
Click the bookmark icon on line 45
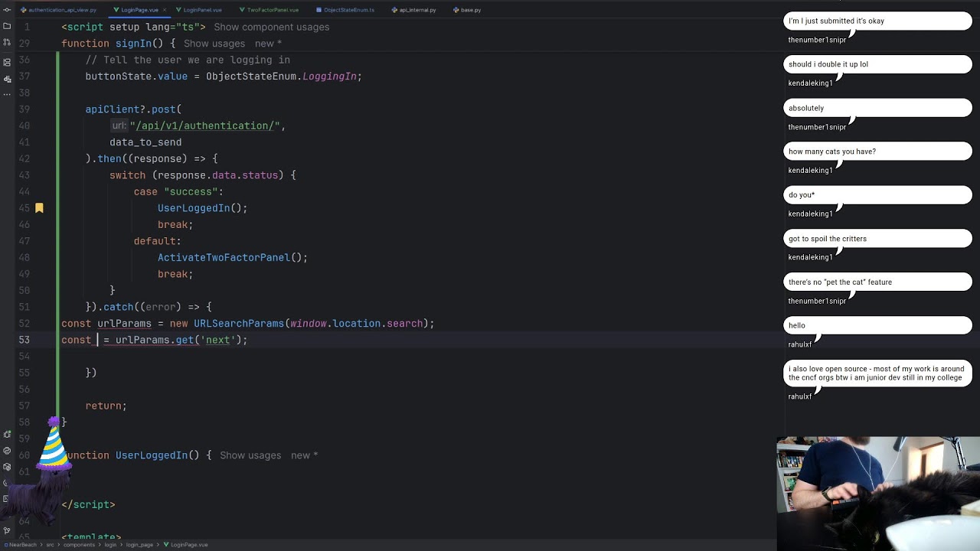pyautogui.click(x=39, y=208)
